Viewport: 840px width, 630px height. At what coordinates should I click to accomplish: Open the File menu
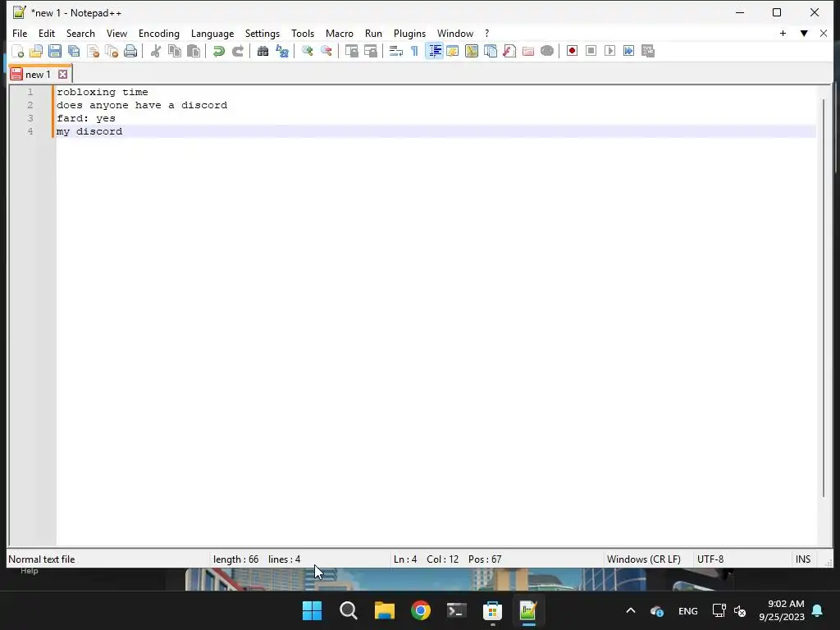(x=20, y=33)
